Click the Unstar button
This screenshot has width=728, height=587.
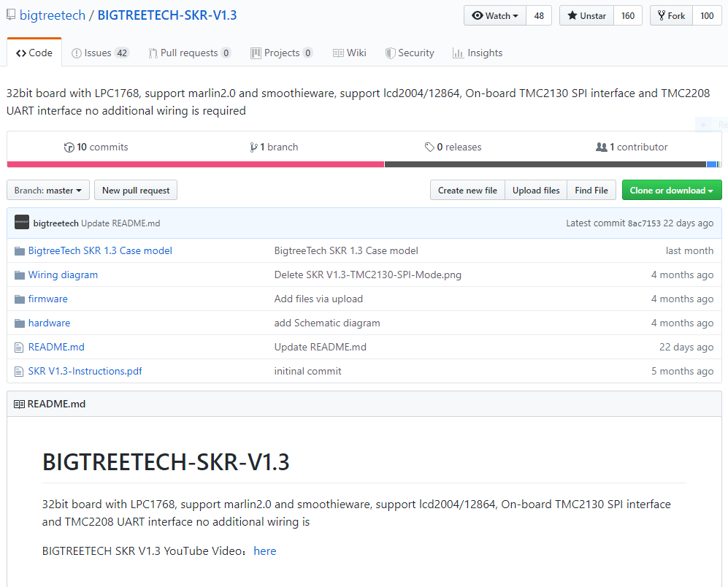point(587,16)
